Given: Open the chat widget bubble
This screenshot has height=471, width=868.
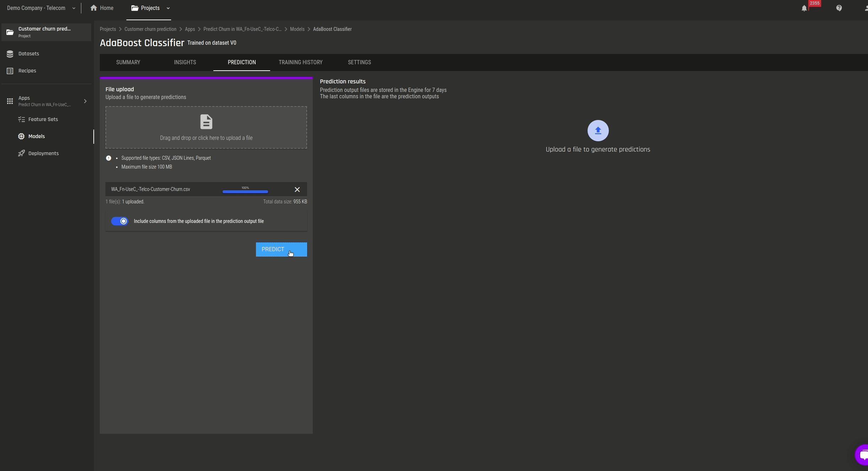Looking at the screenshot, I should [862, 455].
